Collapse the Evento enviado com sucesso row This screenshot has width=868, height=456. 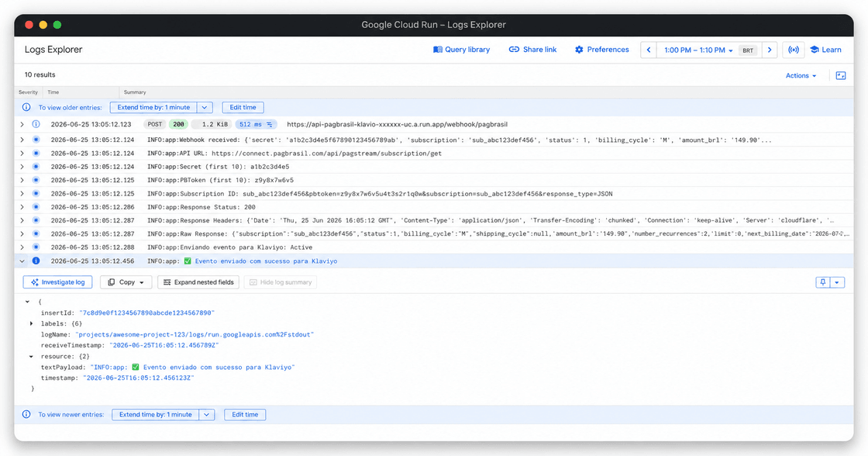[x=22, y=261]
